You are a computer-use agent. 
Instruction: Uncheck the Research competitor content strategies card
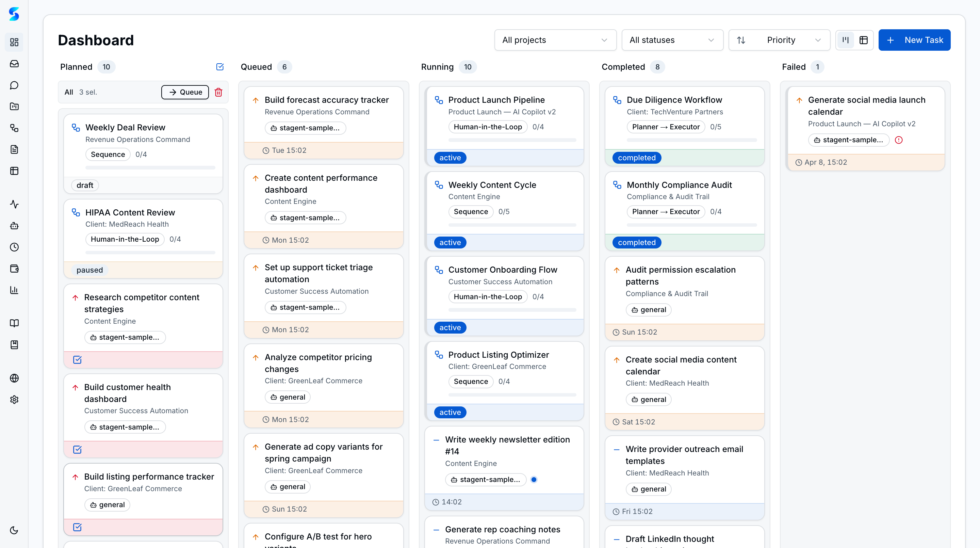tap(77, 359)
